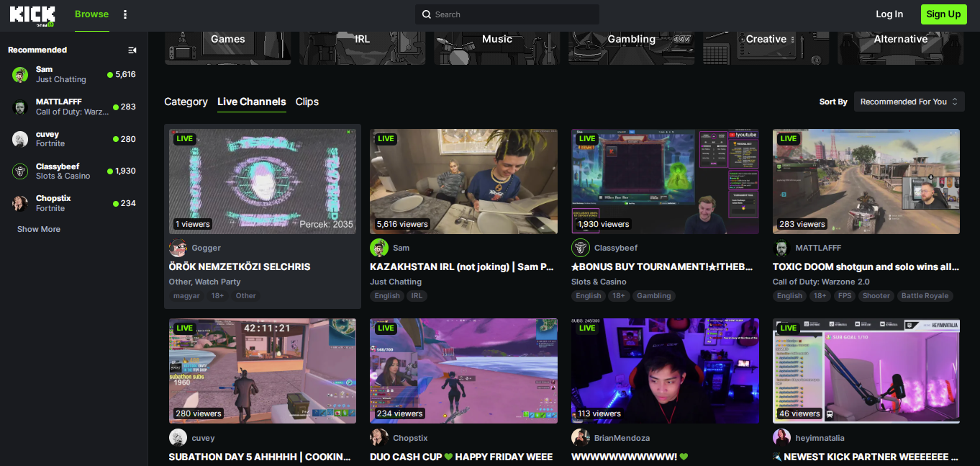The image size is (980, 466).
Task: Open TOXIC DOOM shotgun stream title
Action: point(866,266)
